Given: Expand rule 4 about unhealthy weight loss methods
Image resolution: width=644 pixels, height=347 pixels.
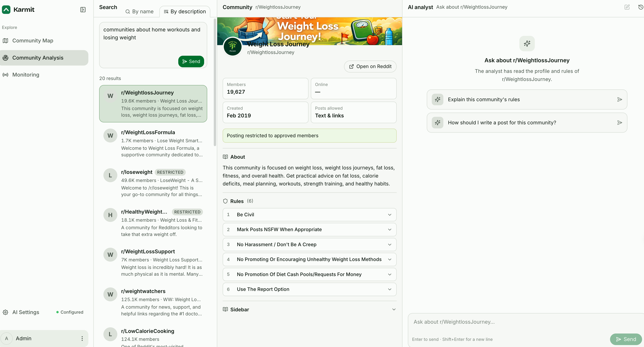Looking at the screenshot, I should click(309, 259).
